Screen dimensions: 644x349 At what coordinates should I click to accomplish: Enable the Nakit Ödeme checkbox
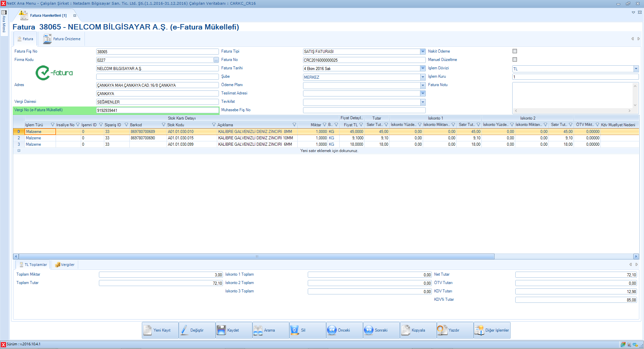515,51
